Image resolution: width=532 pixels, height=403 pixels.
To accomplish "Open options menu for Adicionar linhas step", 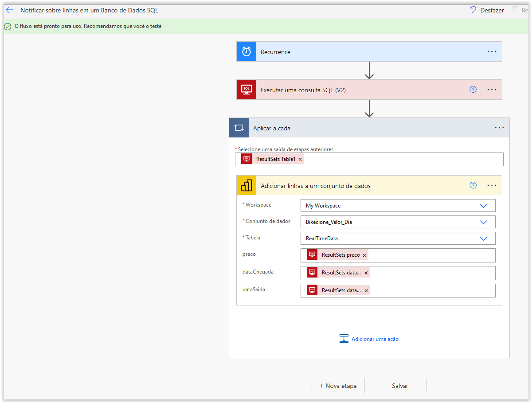I will pos(492,185).
